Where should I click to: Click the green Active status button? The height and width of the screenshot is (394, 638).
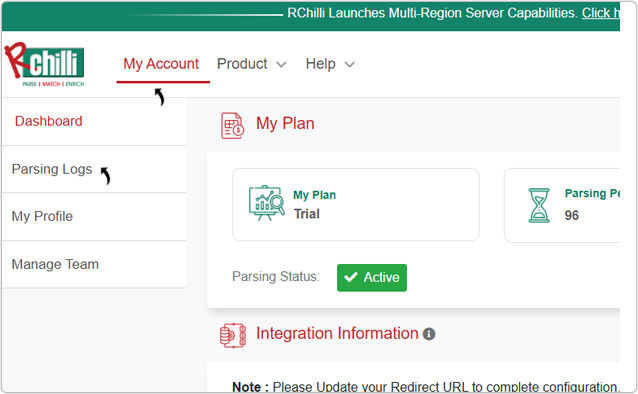point(371,278)
